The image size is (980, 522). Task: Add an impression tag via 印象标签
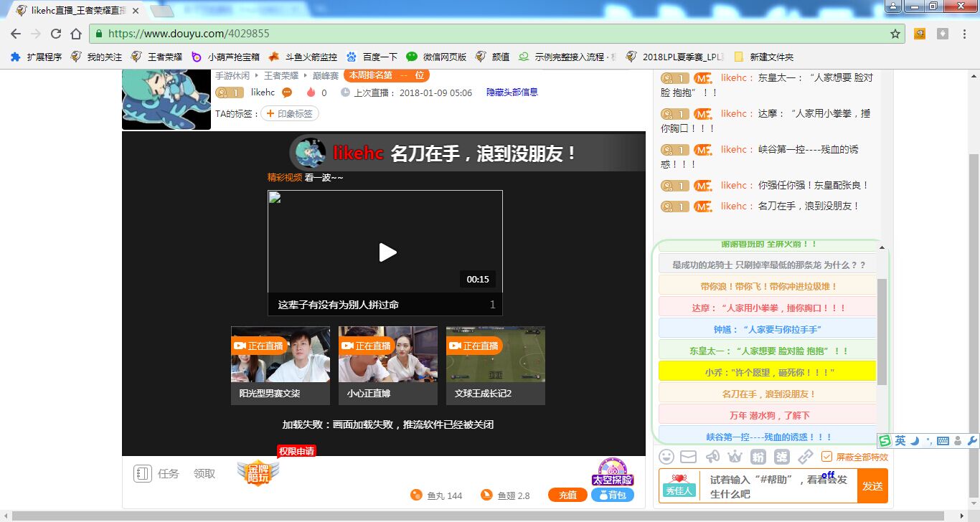[290, 113]
